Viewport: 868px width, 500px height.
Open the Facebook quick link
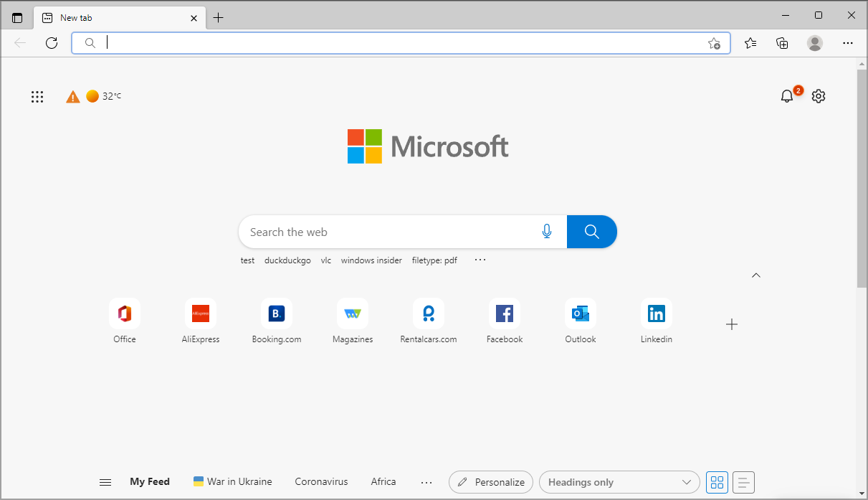(x=505, y=321)
